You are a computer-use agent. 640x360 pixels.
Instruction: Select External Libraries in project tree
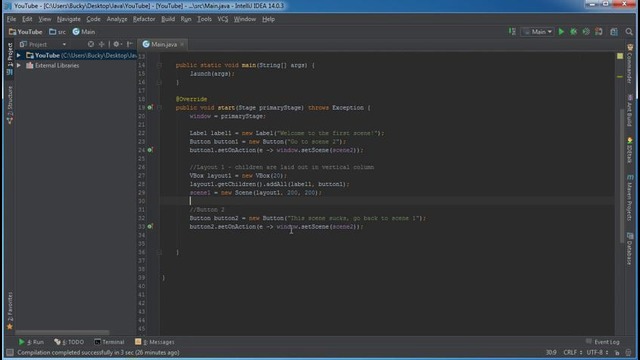pos(57,65)
